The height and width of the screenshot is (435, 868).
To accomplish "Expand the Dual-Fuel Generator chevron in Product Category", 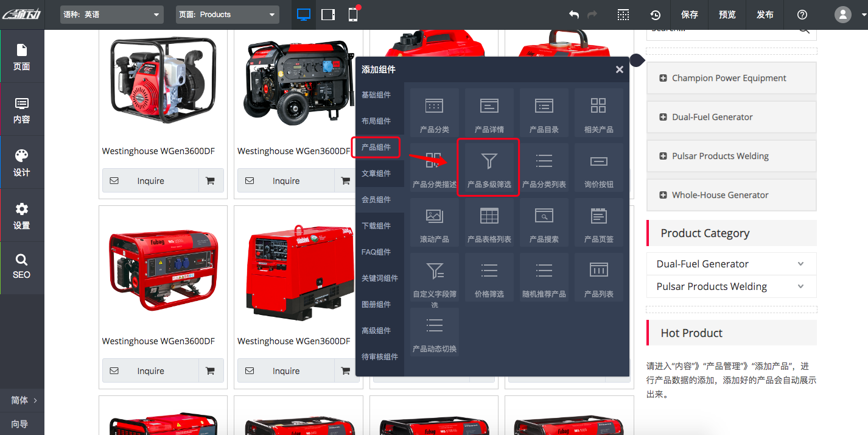I will pyautogui.click(x=800, y=264).
